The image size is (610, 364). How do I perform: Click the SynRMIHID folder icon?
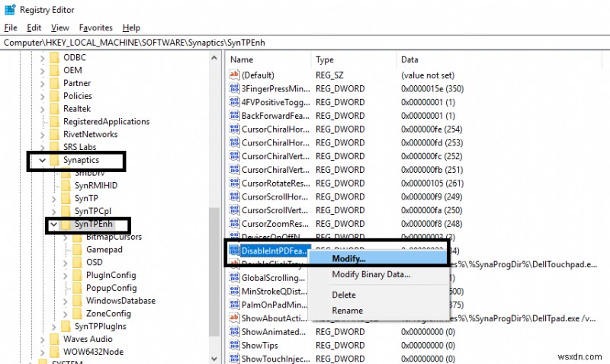[66, 185]
